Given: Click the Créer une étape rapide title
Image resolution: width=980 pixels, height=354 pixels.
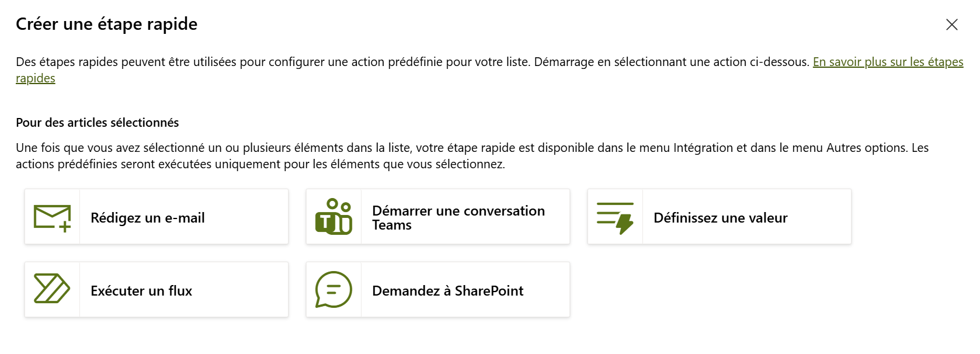Looking at the screenshot, I should [106, 24].
